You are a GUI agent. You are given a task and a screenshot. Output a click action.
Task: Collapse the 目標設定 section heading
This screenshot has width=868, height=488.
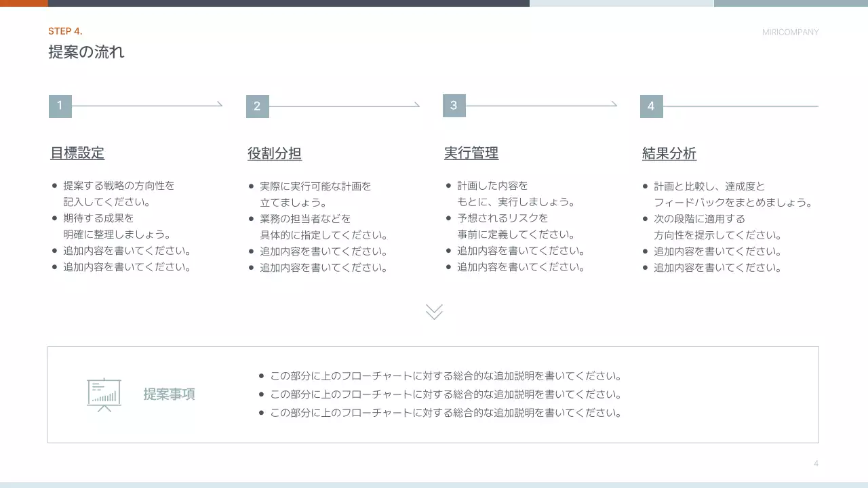tap(75, 153)
